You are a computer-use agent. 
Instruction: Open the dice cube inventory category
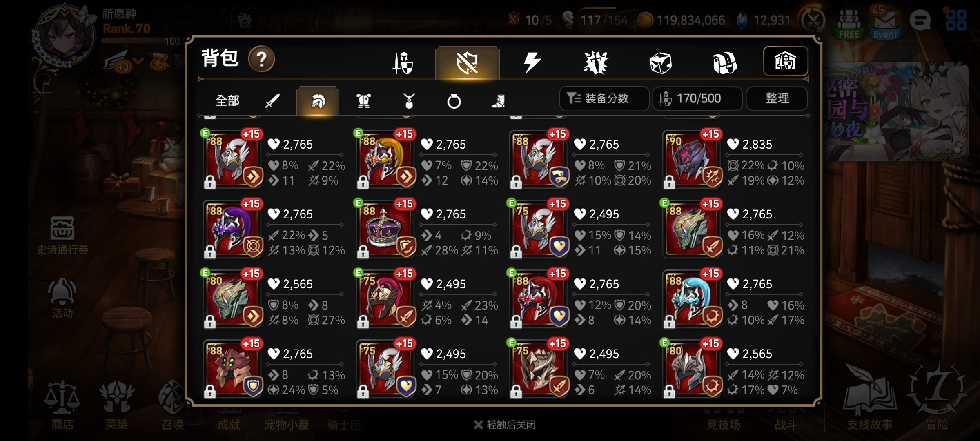point(660,63)
